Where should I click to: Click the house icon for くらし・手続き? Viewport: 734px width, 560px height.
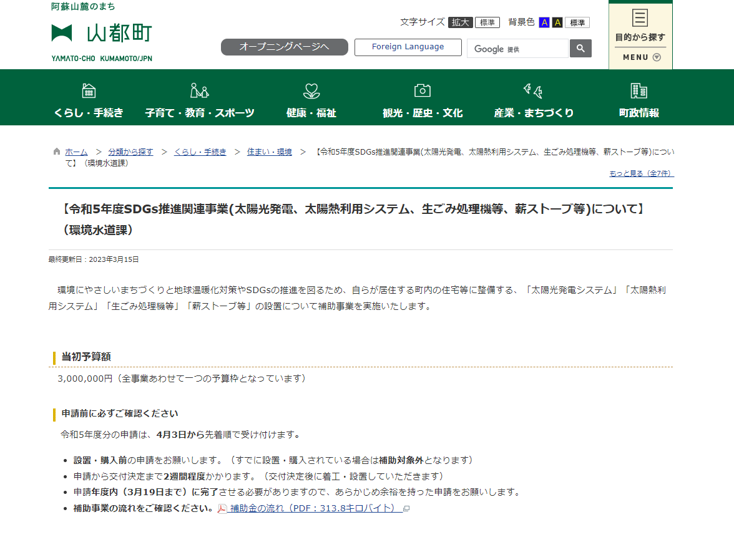(89, 90)
